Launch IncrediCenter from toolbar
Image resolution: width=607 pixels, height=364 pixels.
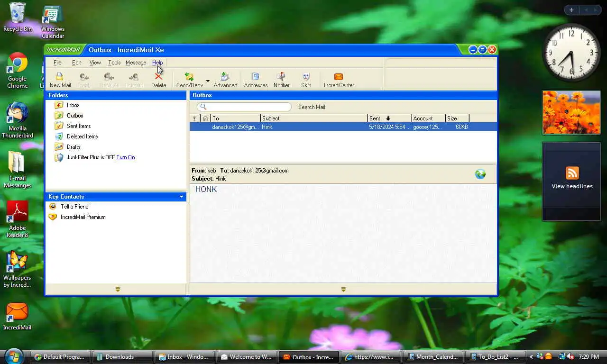pyautogui.click(x=339, y=80)
